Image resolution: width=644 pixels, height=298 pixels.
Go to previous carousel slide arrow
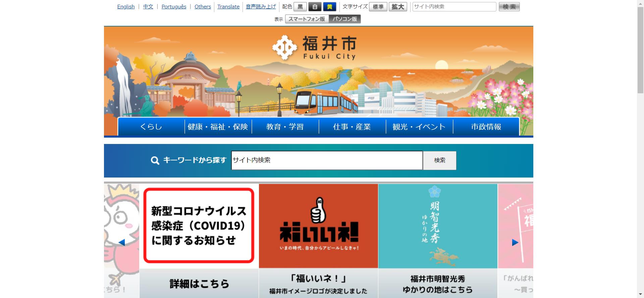[122, 242]
